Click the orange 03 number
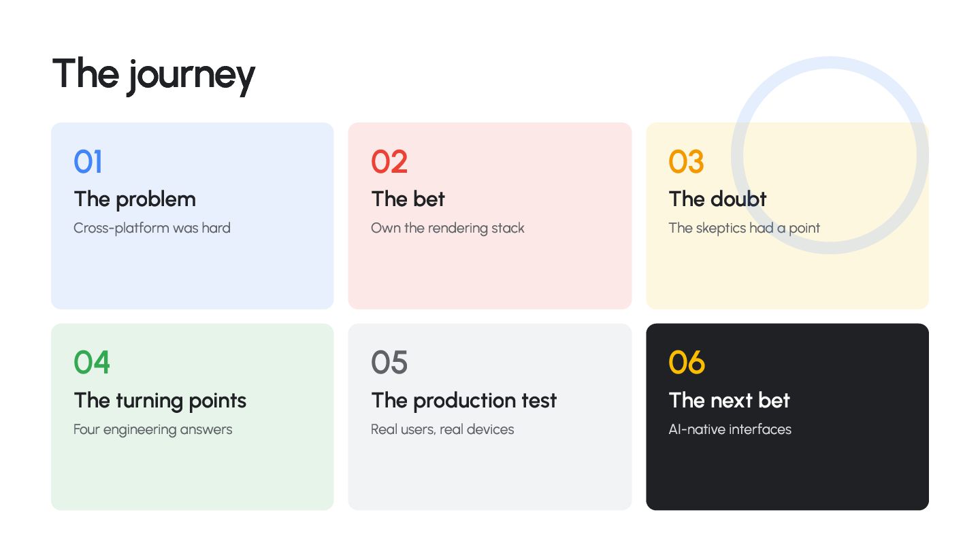 (x=686, y=162)
